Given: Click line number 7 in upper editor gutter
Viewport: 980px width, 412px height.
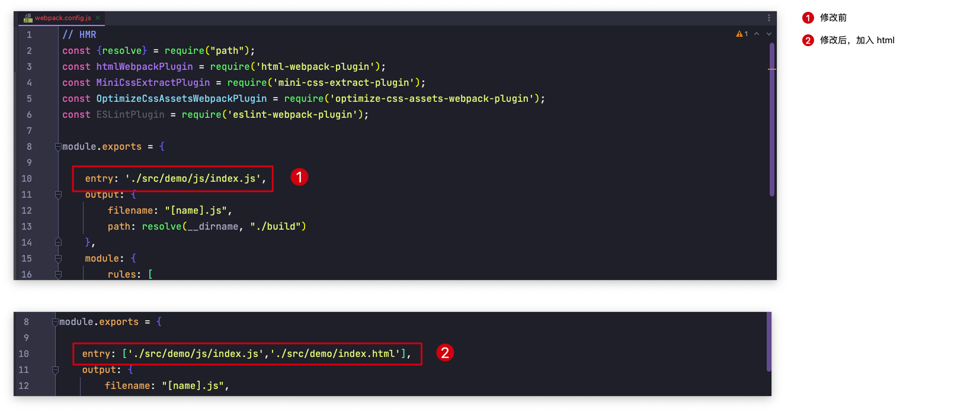Looking at the screenshot, I should coord(29,131).
